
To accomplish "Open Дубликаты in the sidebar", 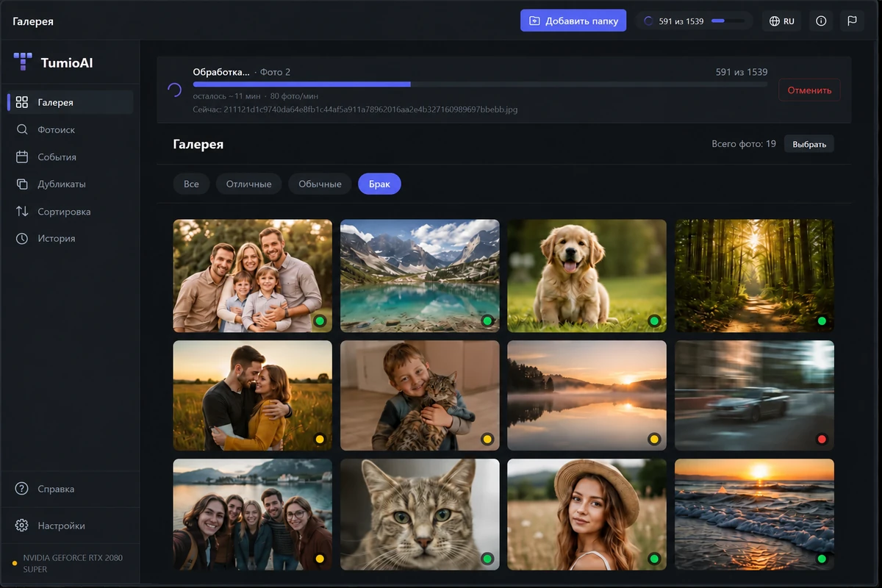I will tap(71, 184).
